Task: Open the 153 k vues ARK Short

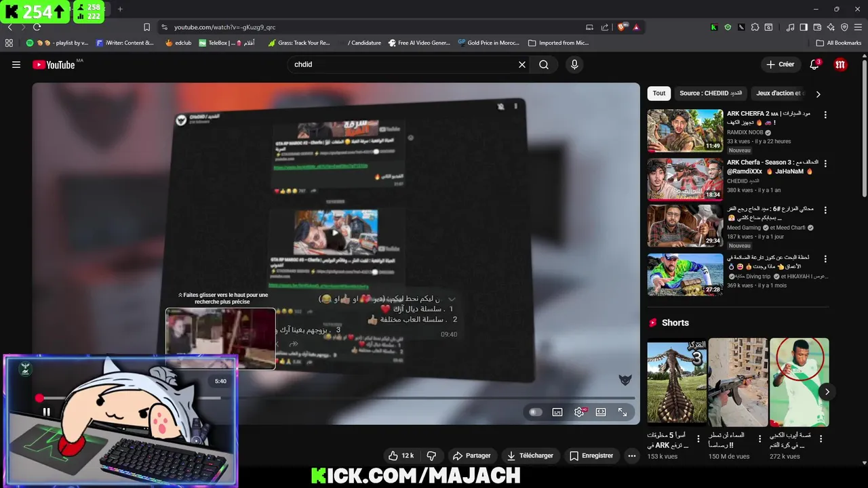Action: point(676,382)
